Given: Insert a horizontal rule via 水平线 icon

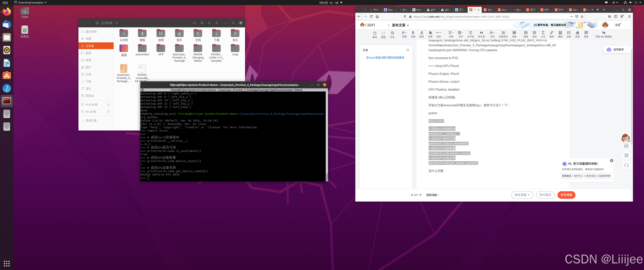Looking at the screenshot, I should pyautogui.click(x=470, y=34).
